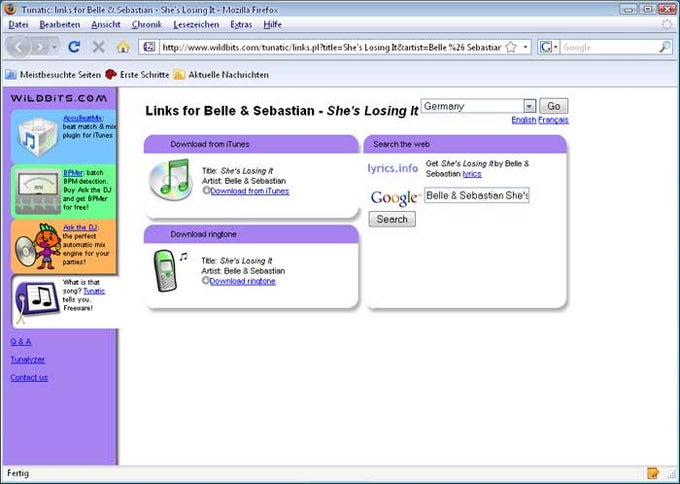
Task: Click the URL address bar field
Action: (331, 47)
